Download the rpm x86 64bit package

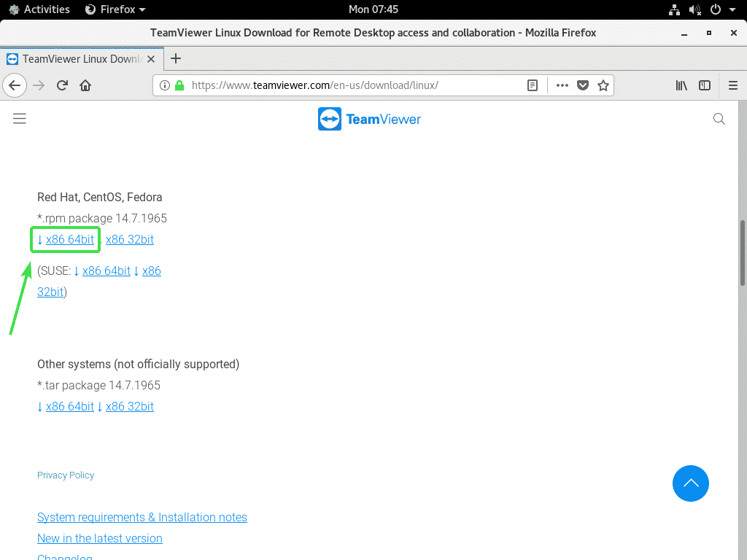(x=69, y=239)
